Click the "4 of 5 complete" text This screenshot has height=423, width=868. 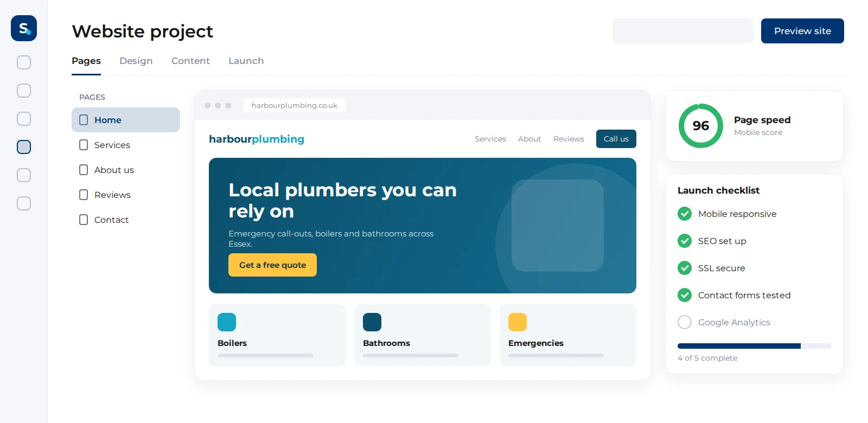pos(707,358)
